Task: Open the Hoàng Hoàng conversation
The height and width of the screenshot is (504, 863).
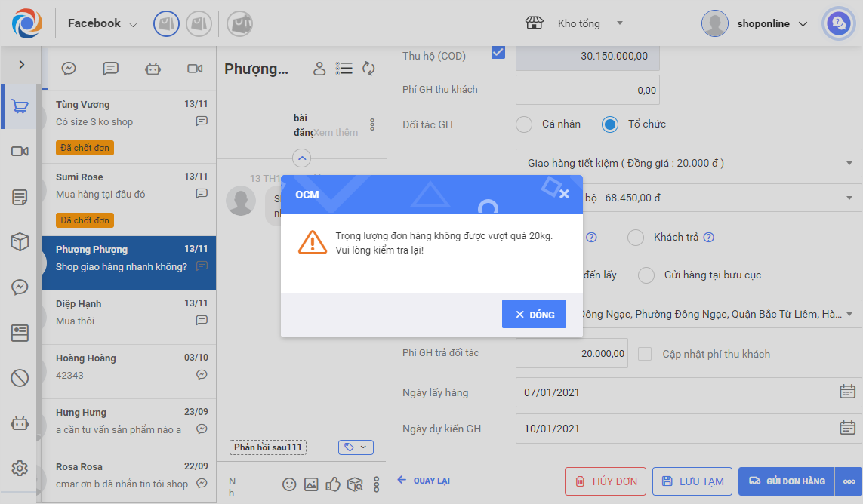Action: coord(129,371)
